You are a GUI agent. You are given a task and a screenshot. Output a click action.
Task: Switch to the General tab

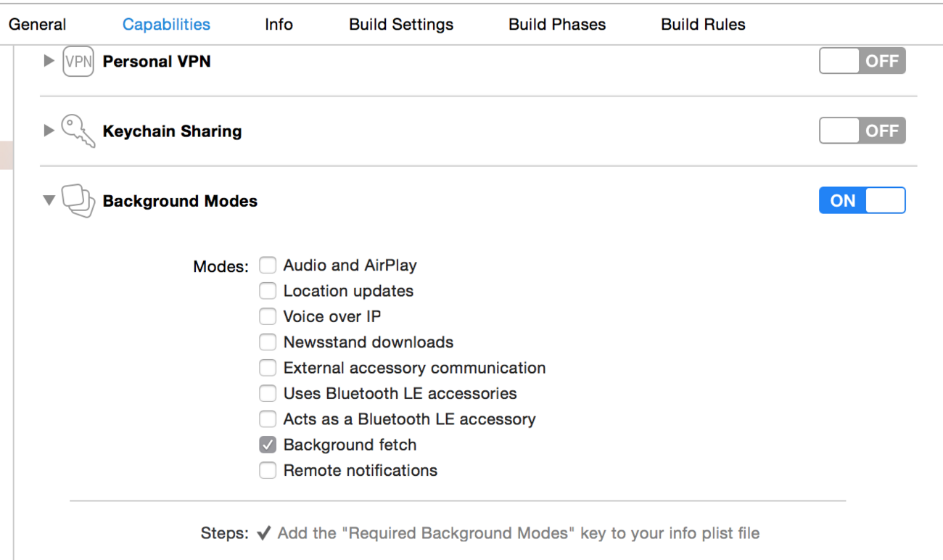tap(38, 25)
